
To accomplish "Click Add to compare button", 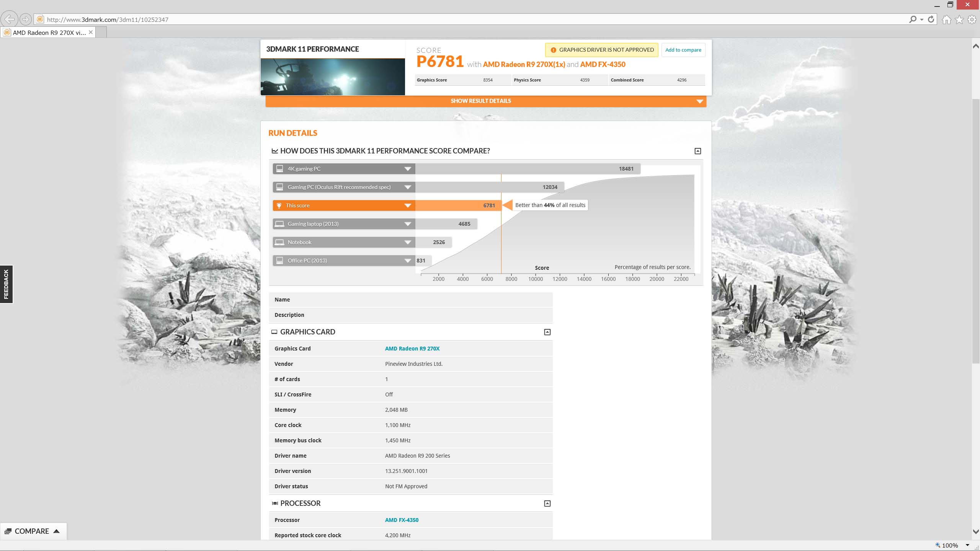I will pos(683,50).
